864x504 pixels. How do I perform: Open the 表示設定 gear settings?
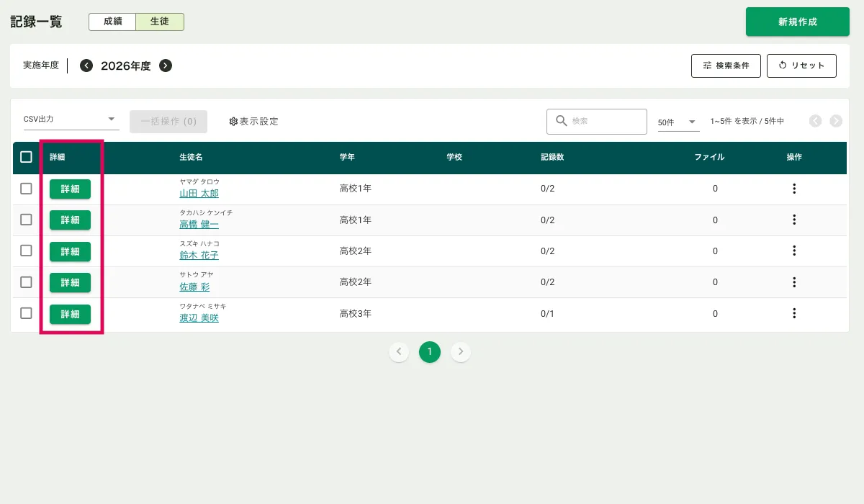tap(253, 122)
